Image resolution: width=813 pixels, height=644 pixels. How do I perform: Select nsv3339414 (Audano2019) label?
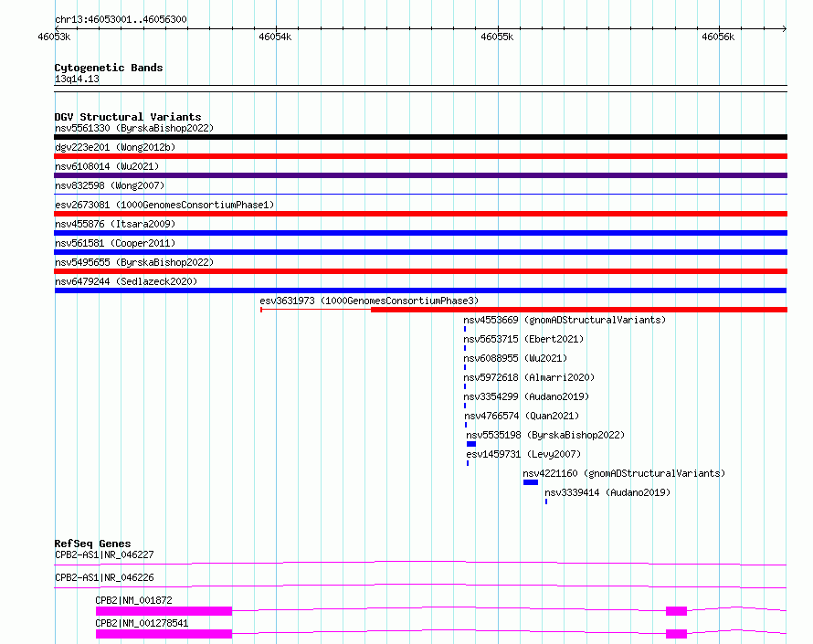pyautogui.click(x=607, y=492)
